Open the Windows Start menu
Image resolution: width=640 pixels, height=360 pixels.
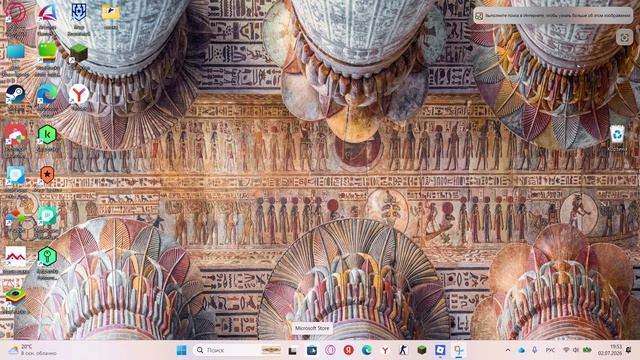[182, 350]
